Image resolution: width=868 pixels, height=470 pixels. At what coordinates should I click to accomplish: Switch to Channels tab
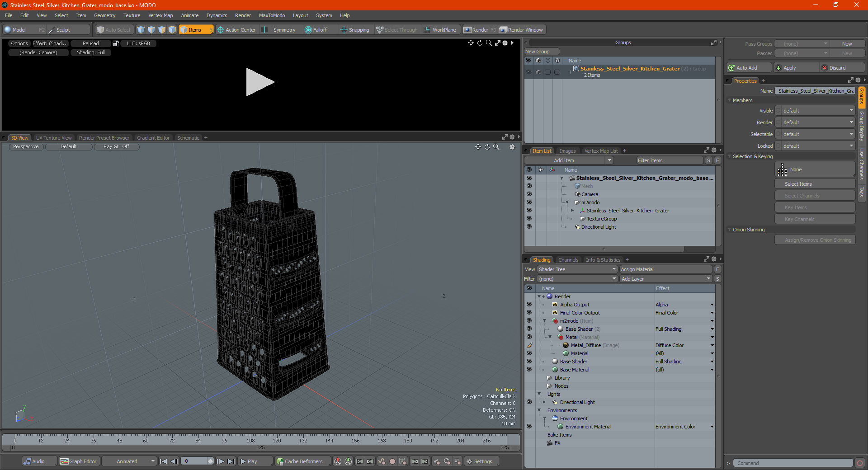click(x=568, y=260)
